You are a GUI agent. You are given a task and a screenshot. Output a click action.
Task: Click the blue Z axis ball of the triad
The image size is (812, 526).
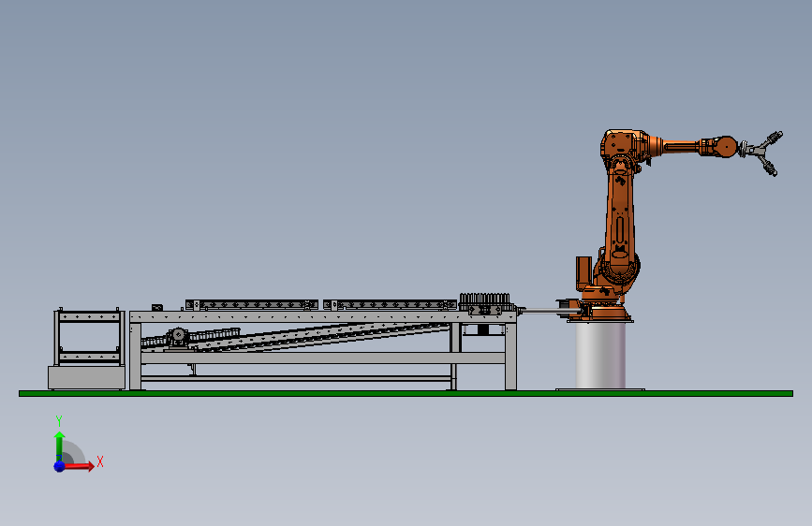click(60, 466)
